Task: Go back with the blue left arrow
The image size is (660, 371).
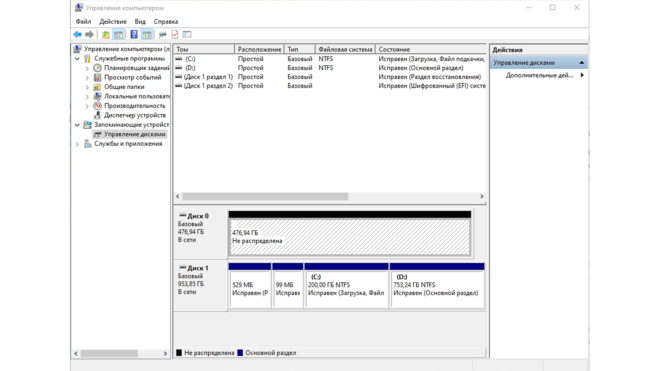Action: (77, 35)
